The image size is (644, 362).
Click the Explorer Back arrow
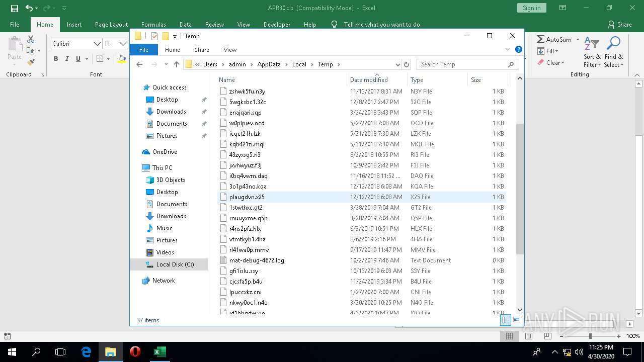coord(139,64)
